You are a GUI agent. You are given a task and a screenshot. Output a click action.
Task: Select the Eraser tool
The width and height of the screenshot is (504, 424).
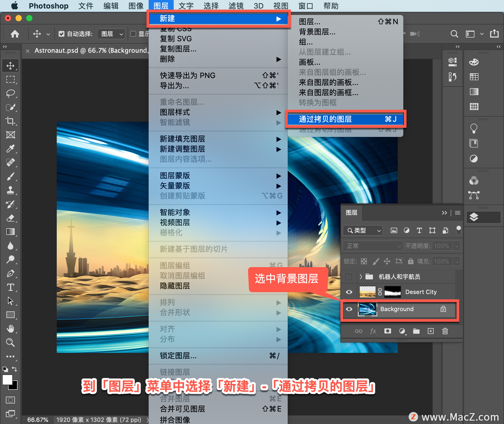(x=10, y=218)
